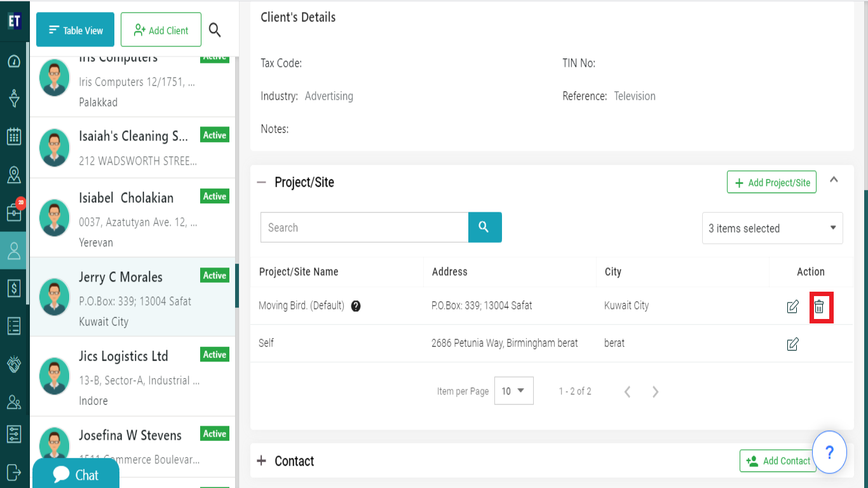Edit the Moving Bird project row
Viewport: 868px width, 488px height.
(x=792, y=307)
